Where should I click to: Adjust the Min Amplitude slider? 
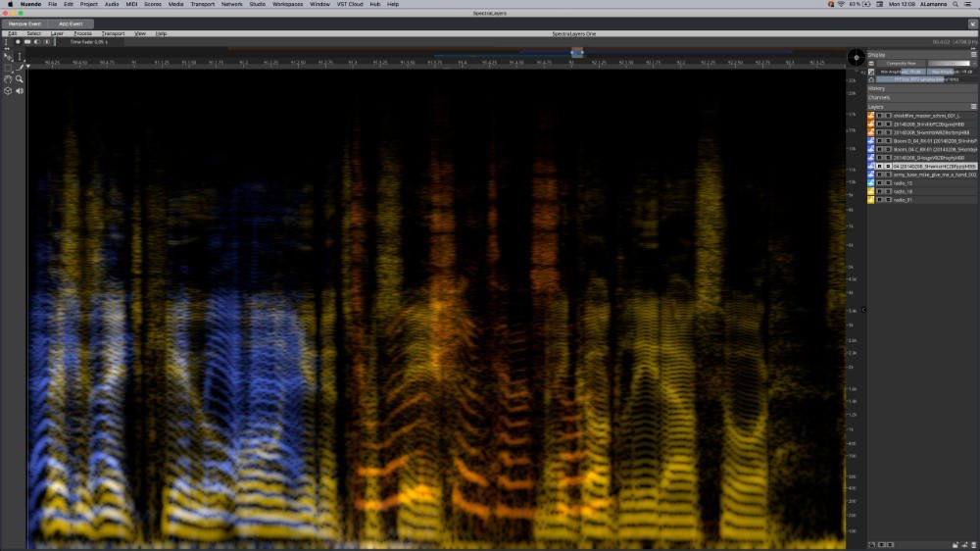902,72
